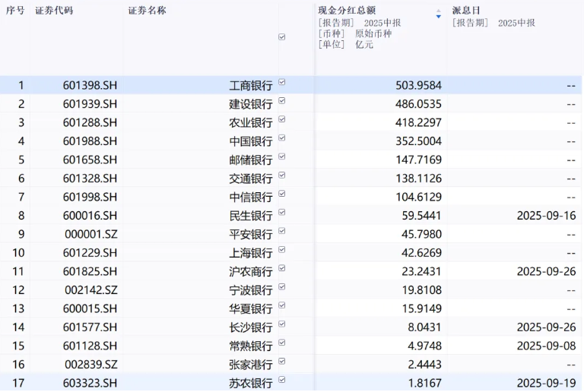
Task: Click the 序号 column header
Action: tap(15, 11)
